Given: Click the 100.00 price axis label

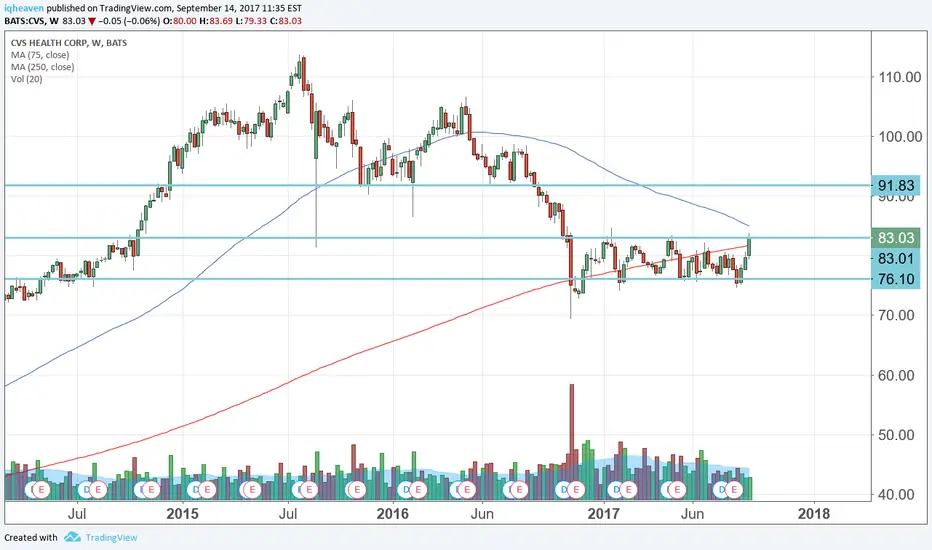Looking at the screenshot, I should pyautogui.click(x=900, y=137).
